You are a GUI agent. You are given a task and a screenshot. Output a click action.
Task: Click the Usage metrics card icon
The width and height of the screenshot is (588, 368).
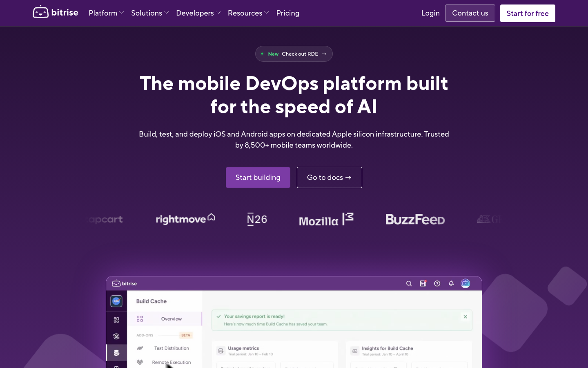tap(221, 351)
